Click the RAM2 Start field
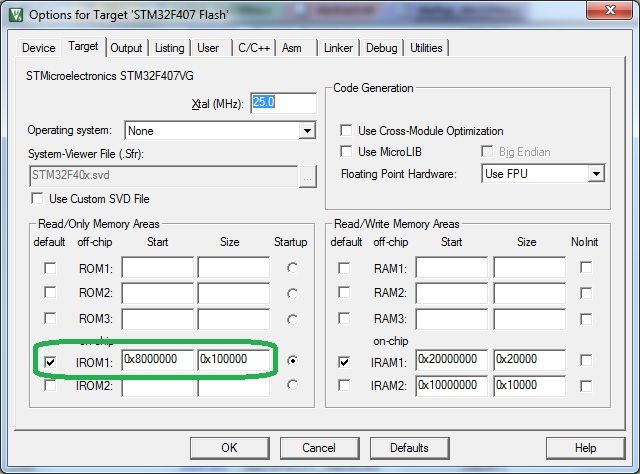Screen dimensions: 640x474 451,293
